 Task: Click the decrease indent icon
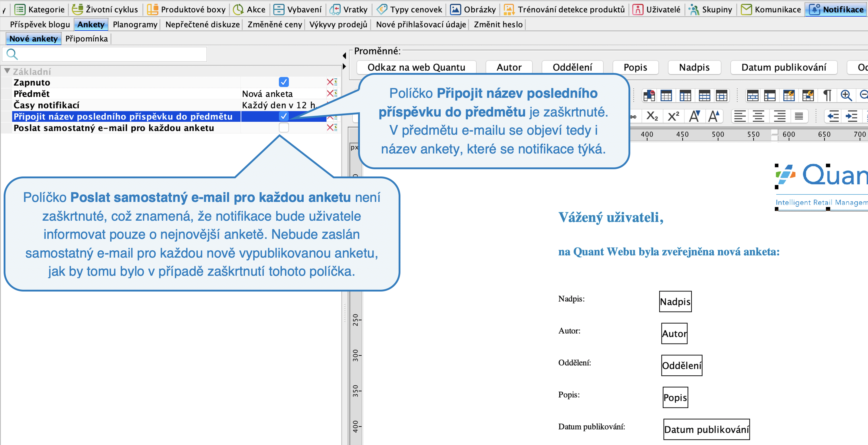833,116
